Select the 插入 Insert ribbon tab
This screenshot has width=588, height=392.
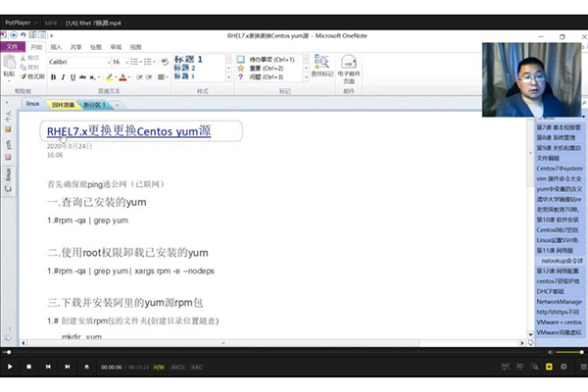click(x=56, y=47)
